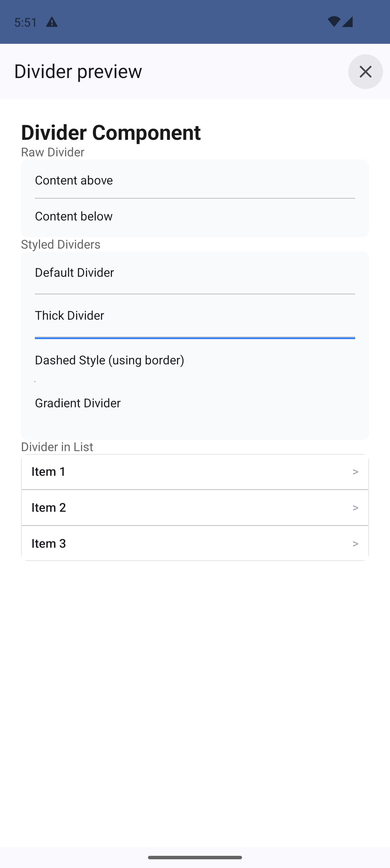
Task: Tap the Wi-Fi signal icon
Action: coord(333,22)
